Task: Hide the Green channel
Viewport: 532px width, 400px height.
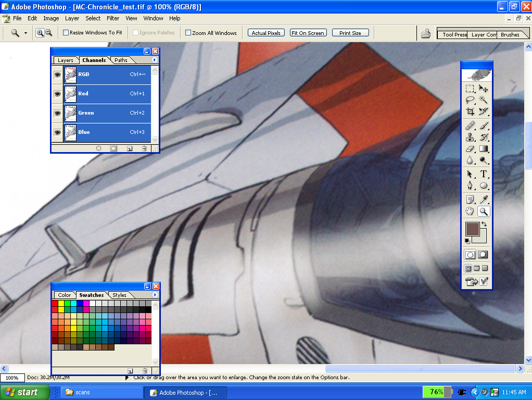Action: click(58, 113)
